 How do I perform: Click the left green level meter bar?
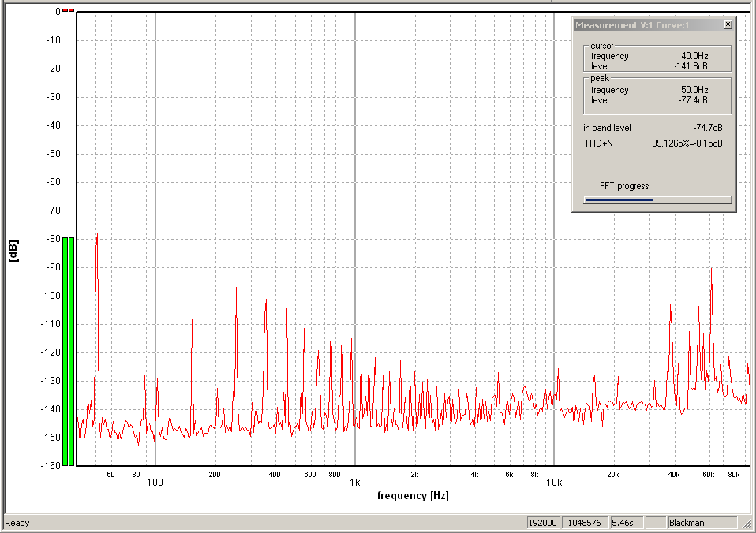pos(65,351)
